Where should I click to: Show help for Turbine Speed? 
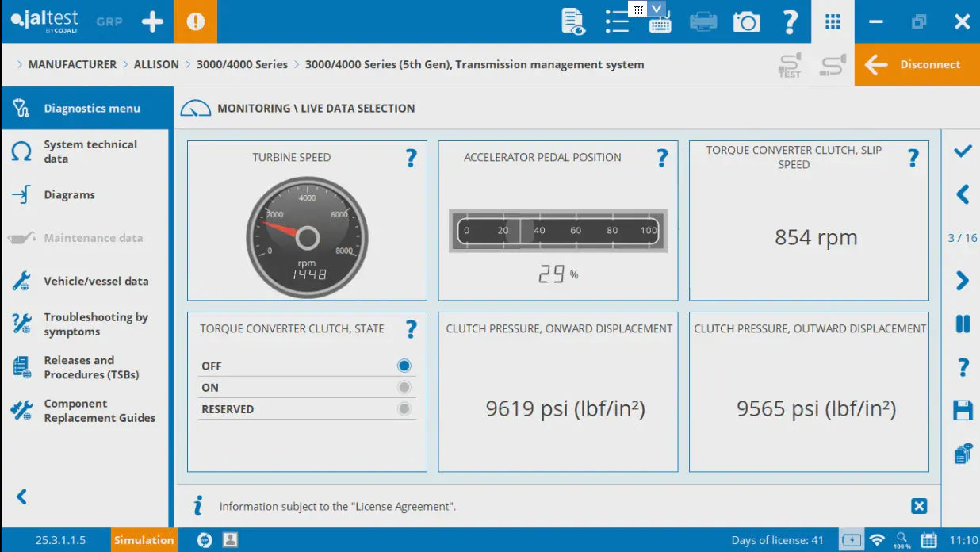[411, 158]
